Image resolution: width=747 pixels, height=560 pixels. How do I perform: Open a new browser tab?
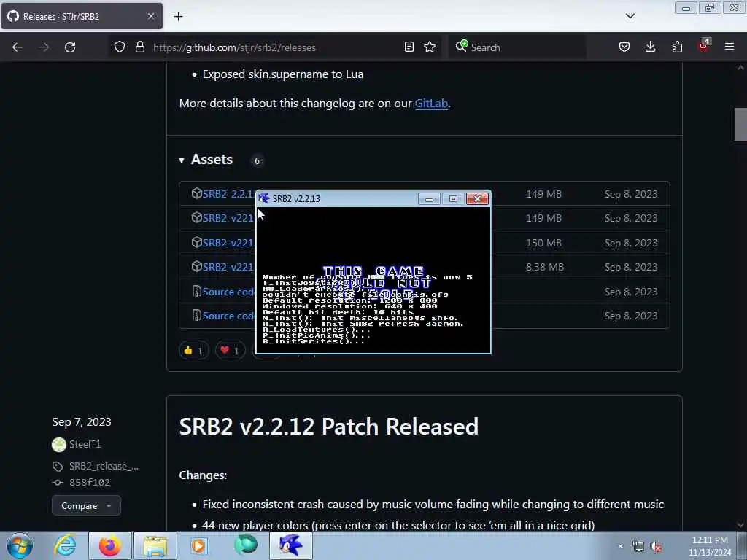(178, 17)
